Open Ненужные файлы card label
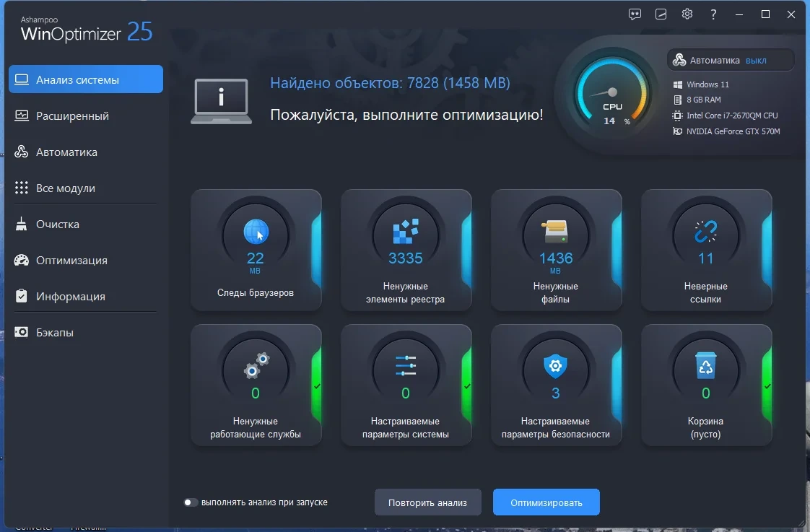The height and width of the screenshot is (532, 810). click(555, 293)
